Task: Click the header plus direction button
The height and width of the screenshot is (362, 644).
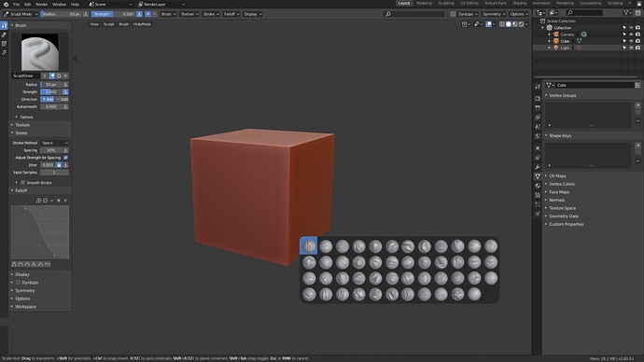Action: coord(147,14)
